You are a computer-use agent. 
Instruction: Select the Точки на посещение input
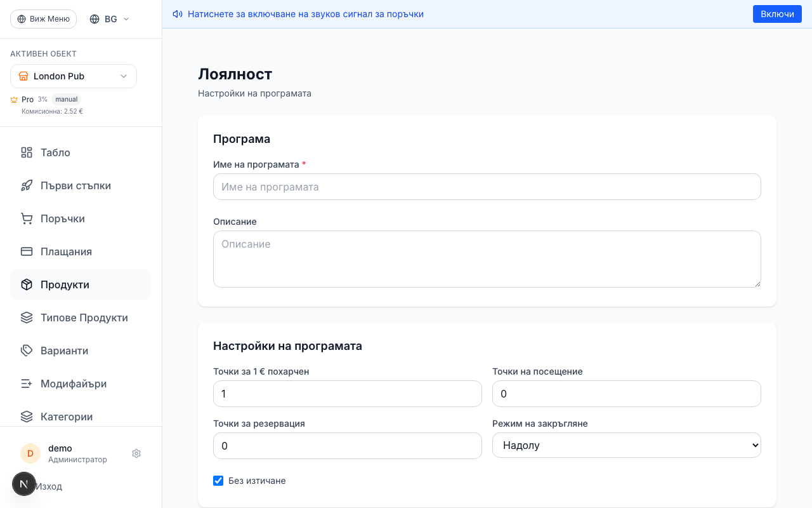point(626,394)
